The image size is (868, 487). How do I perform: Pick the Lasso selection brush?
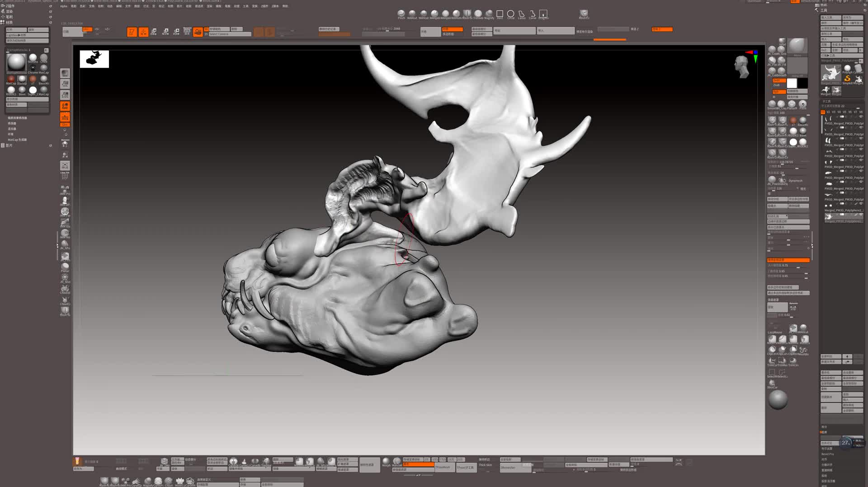pos(522,14)
